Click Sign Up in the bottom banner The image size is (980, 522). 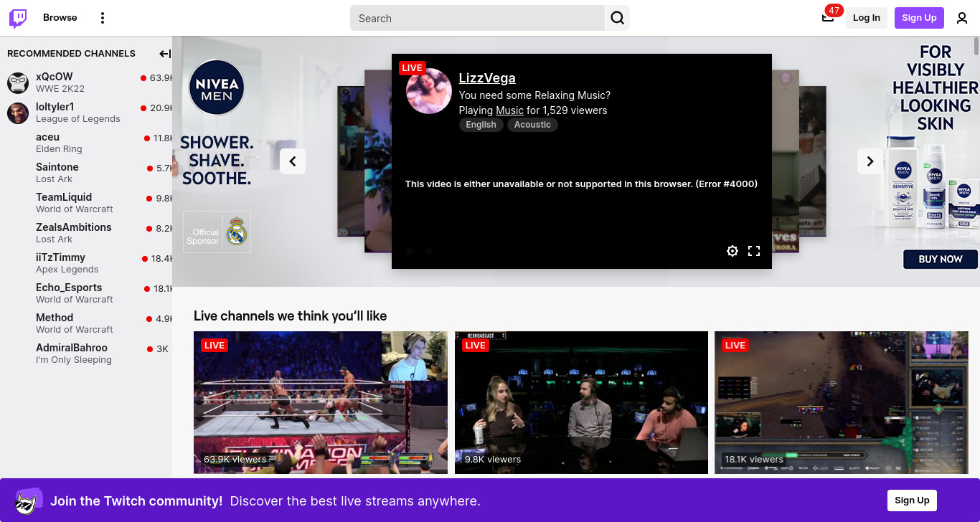[x=912, y=500]
